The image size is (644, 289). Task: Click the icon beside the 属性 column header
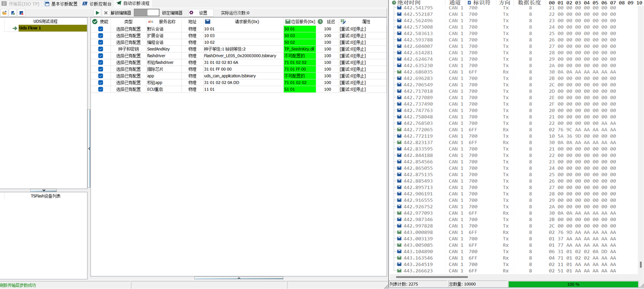(x=343, y=22)
